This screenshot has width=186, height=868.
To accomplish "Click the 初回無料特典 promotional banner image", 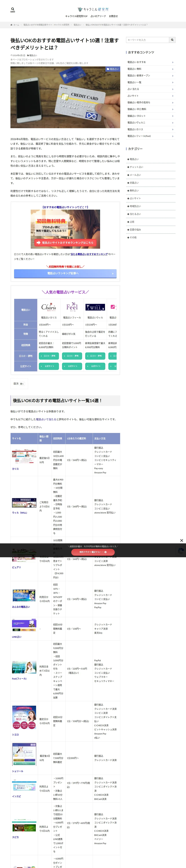I will [65, 229].
